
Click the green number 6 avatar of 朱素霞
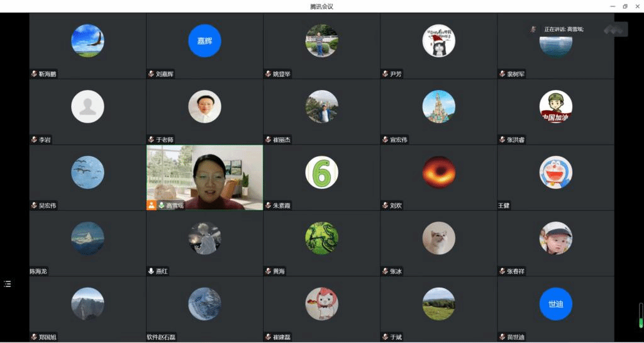[321, 172]
